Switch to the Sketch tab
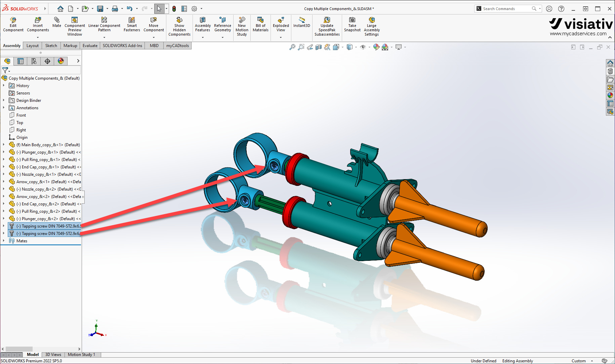This screenshot has width=615, height=364. click(51, 46)
